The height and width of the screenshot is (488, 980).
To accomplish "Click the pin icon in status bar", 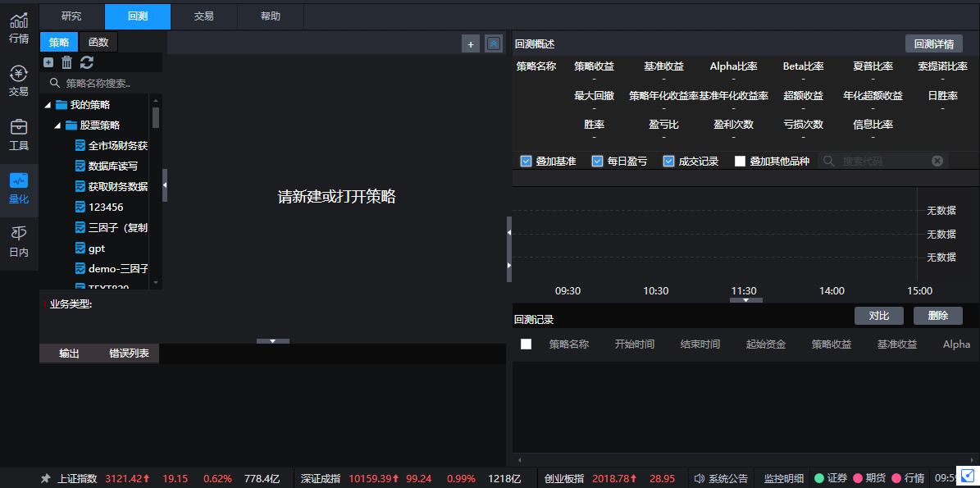I will pyautogui.click(x=46, y=478).
